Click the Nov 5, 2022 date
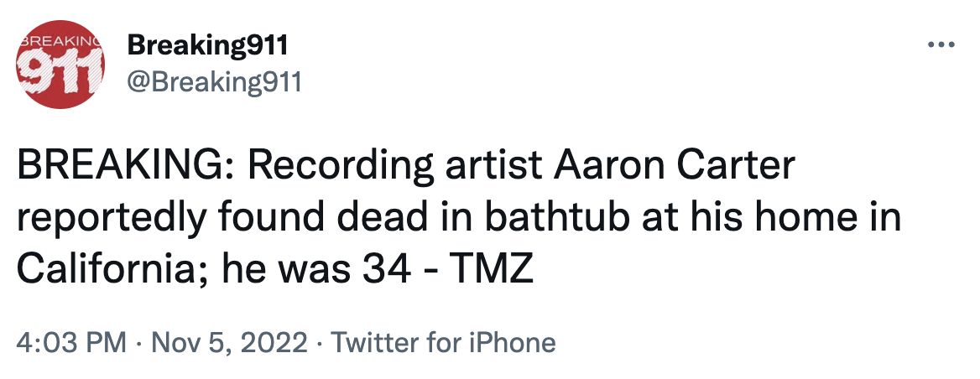 pyautogui.click(x=229, y=343)
